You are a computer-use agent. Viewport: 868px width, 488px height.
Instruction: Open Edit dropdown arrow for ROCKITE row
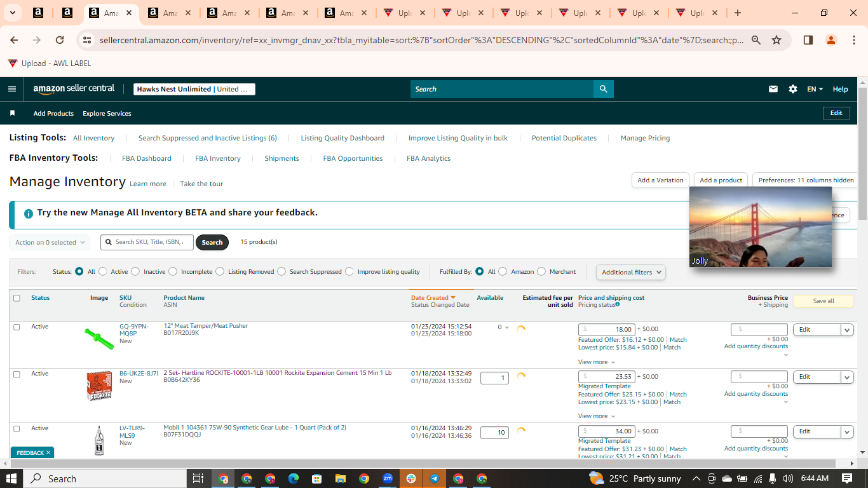(x=847, y=377)
